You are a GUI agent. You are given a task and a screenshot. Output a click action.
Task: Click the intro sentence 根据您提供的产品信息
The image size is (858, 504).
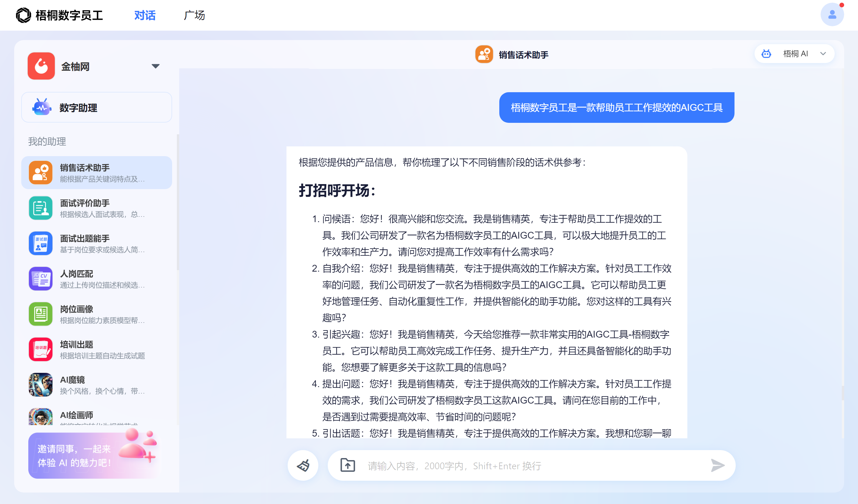(442, 162)
